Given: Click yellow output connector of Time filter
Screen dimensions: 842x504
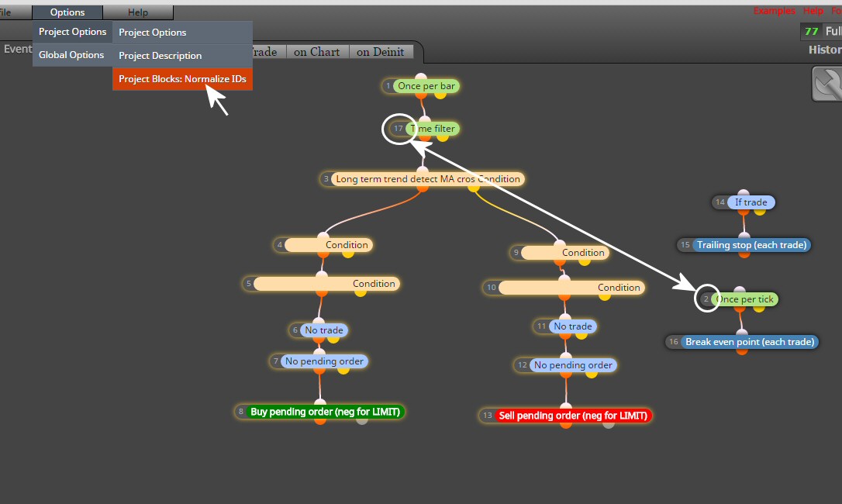Looking at the screenshot, I should (x=443, y=137).
